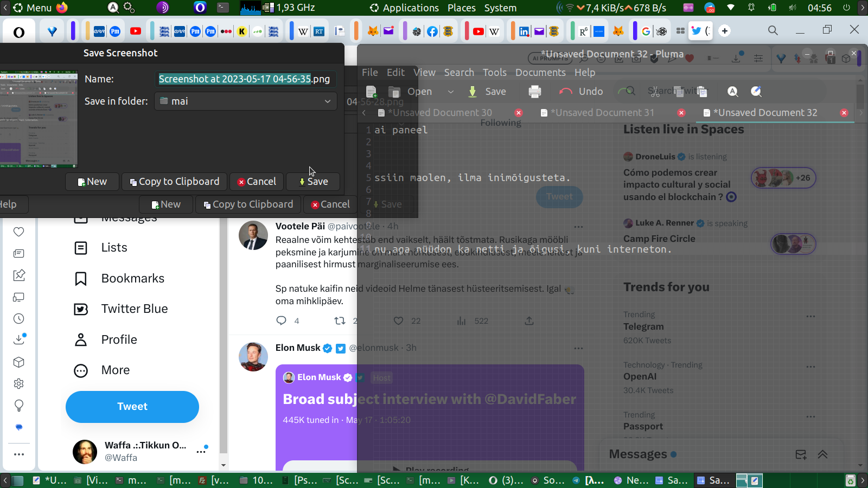Edit the screenshot file name field

tap(246, 79)
